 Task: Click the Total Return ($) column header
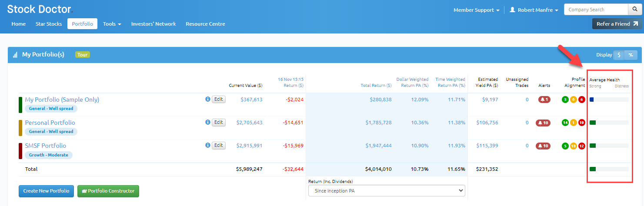click(x=376, y=85)
